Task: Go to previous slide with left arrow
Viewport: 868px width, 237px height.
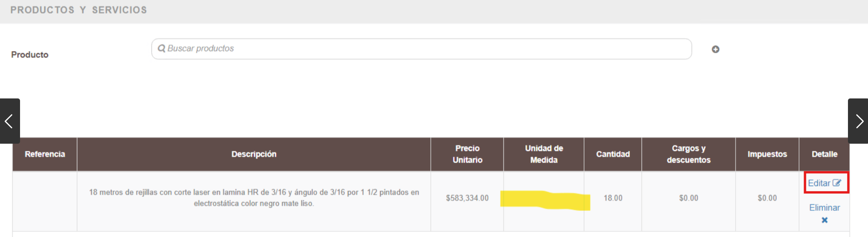Action: (9, 121)
